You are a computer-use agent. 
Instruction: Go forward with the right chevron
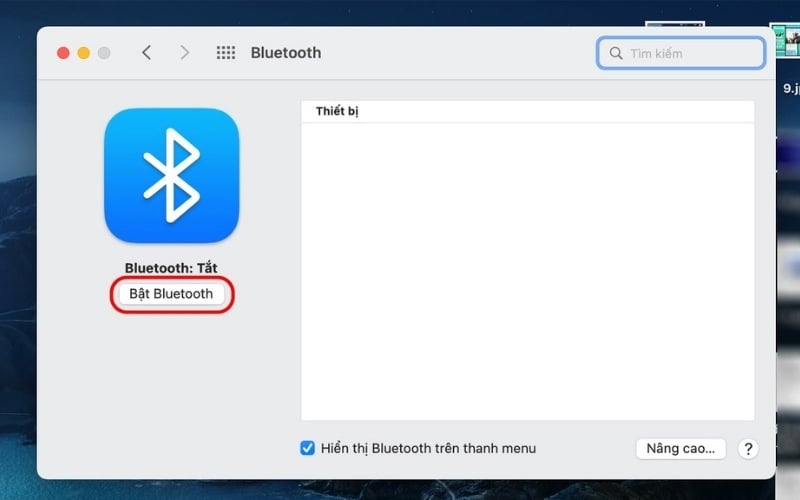coord(185,52)
